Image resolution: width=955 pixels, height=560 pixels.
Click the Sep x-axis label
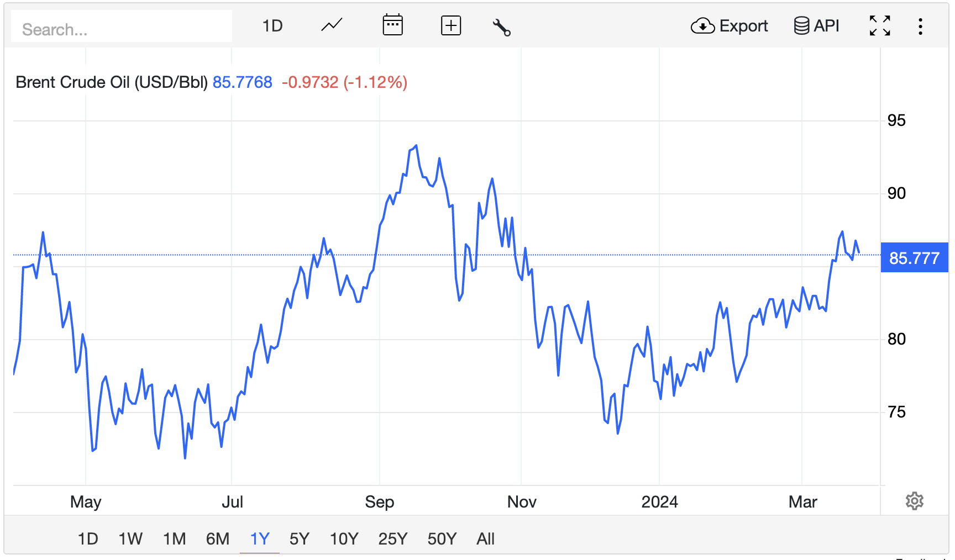tap(380, 502)
